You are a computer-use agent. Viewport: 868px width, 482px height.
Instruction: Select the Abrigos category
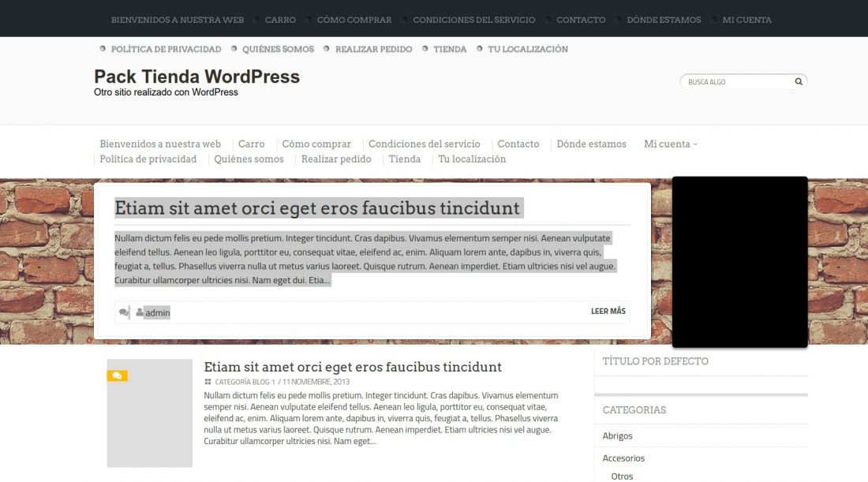[617, 436]
